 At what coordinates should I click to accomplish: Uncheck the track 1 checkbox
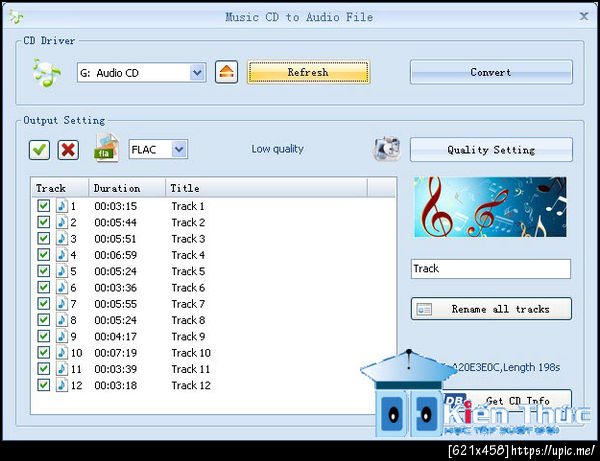tap(43, 206)
